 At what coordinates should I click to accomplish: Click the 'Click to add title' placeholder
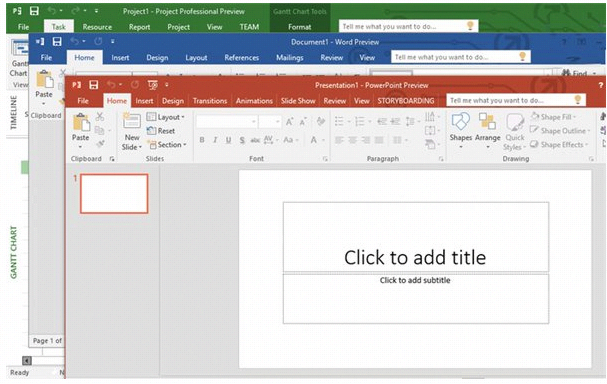pos(416,237)
